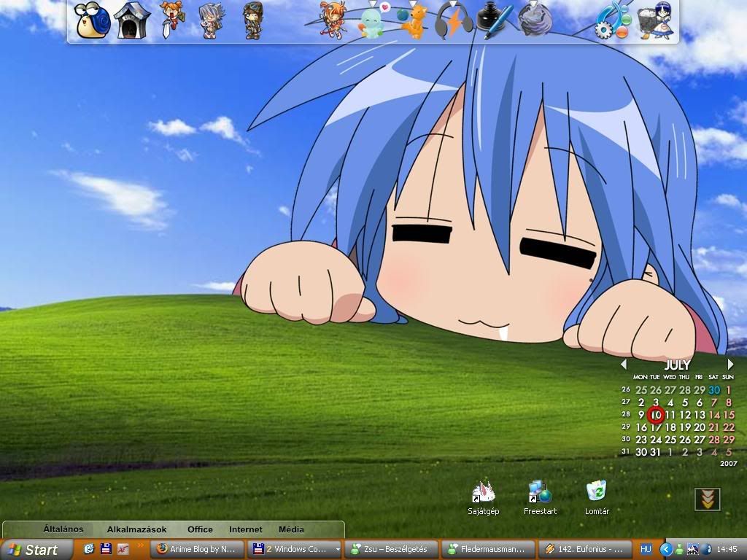Switch to the Internet tab

coord(246,529)
